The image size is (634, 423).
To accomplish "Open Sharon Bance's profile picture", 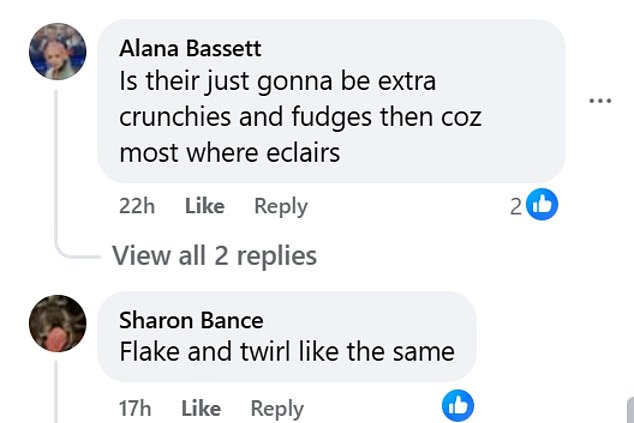I will [57, 323].
